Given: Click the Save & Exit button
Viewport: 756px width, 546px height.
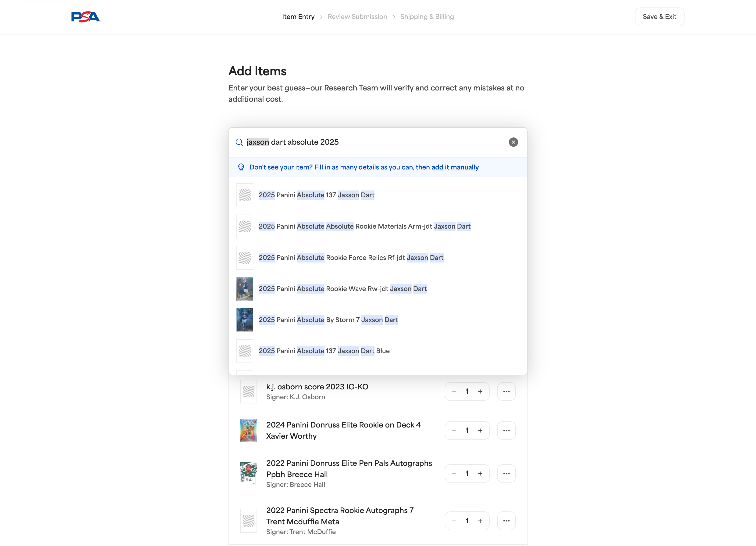Looking at the screenshot, I should pyautogui.click(x=659, y=16).
